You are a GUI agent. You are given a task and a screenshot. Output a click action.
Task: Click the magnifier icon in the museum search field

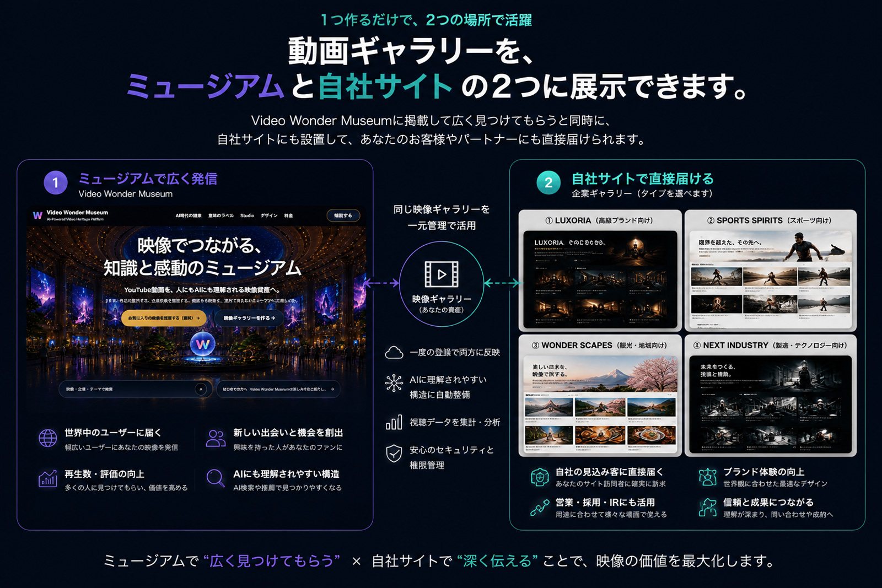pyautogui.click(x=201, y=389)
